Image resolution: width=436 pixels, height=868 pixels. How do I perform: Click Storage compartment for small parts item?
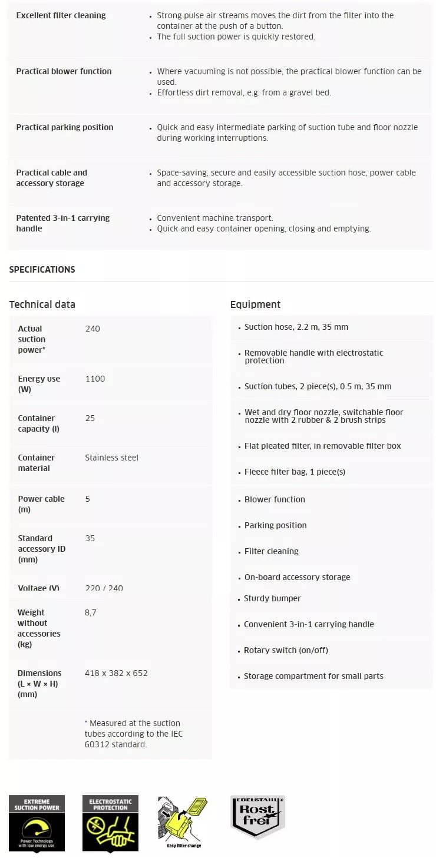[313, 676]
